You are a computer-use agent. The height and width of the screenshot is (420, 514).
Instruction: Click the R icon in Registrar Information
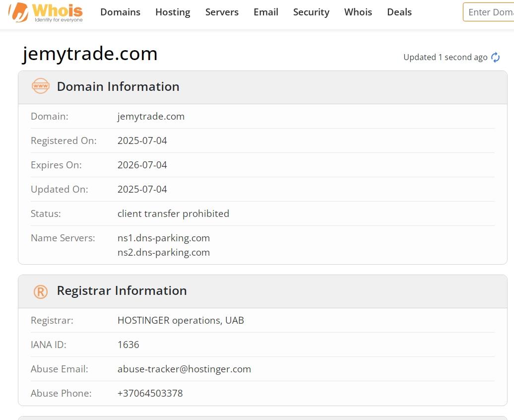coord(41,291)
